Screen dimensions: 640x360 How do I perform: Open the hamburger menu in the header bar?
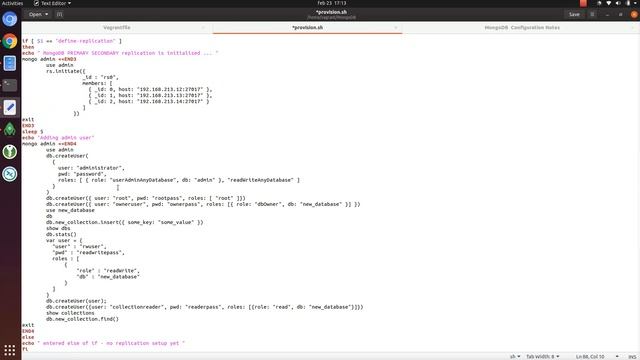point(592,14)
